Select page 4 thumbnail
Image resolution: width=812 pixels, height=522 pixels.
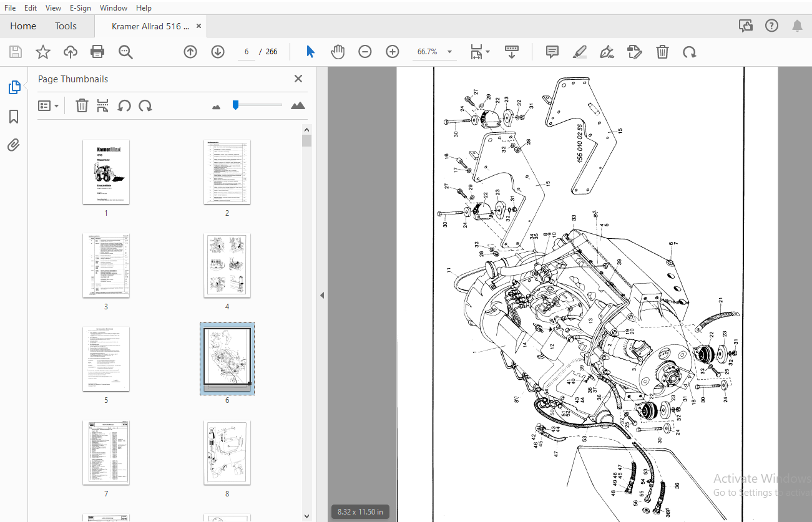coord(227,265)
